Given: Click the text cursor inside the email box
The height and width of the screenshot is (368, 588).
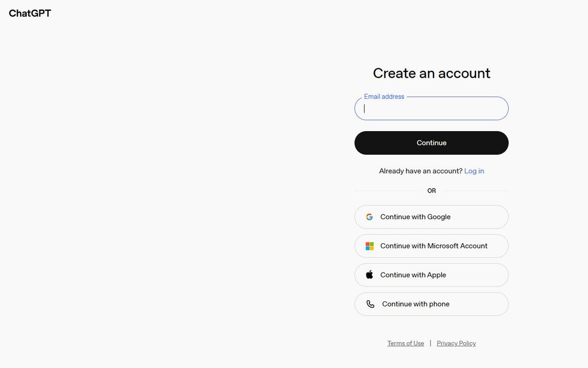Looking at the screenshot, I should tap(364, 109).
